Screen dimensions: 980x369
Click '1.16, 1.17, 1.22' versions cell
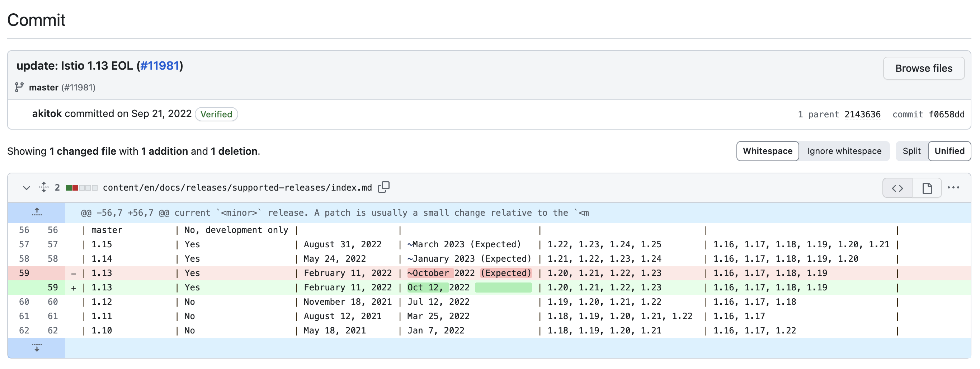point(754,331)
